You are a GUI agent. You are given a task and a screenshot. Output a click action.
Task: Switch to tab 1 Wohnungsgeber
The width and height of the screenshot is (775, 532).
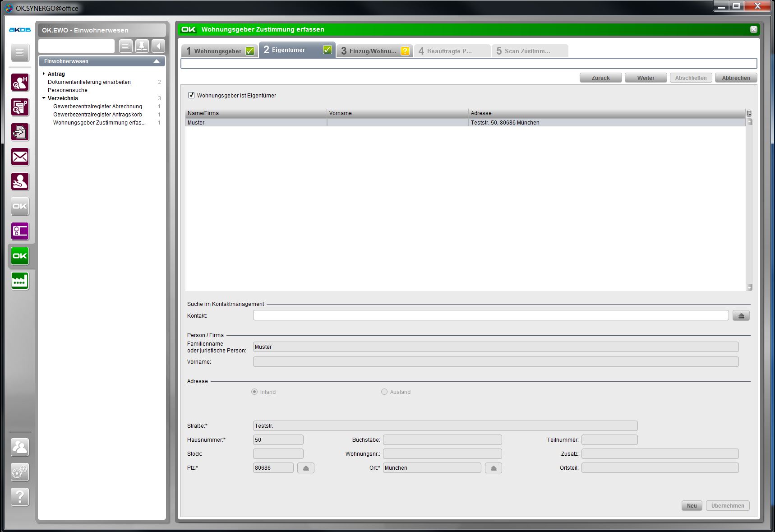[219, 51]
